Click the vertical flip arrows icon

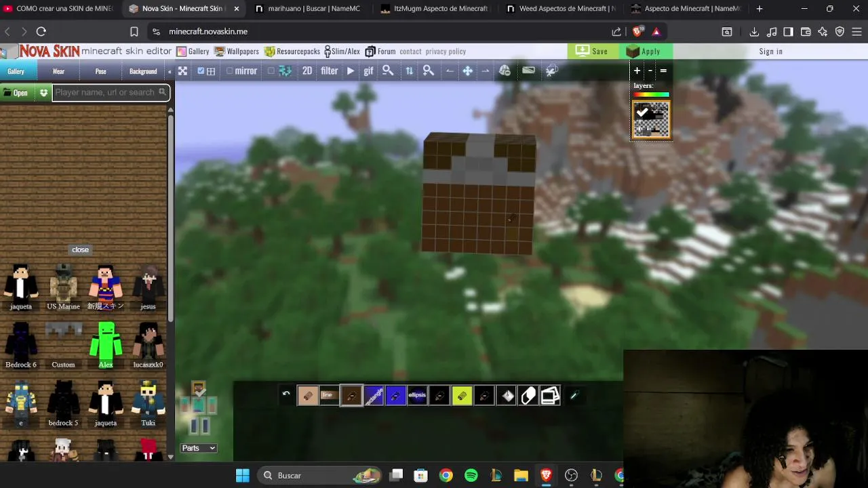tap(409, 70)
